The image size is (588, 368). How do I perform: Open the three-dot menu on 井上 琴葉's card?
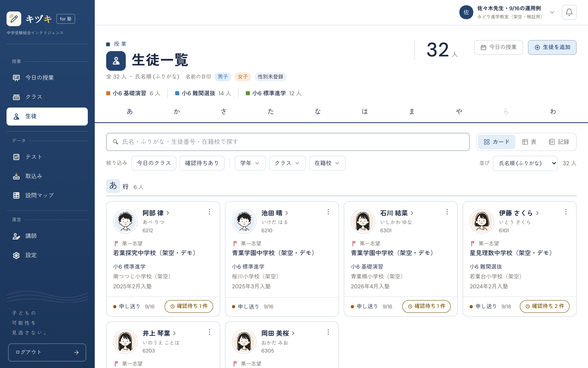209,332
